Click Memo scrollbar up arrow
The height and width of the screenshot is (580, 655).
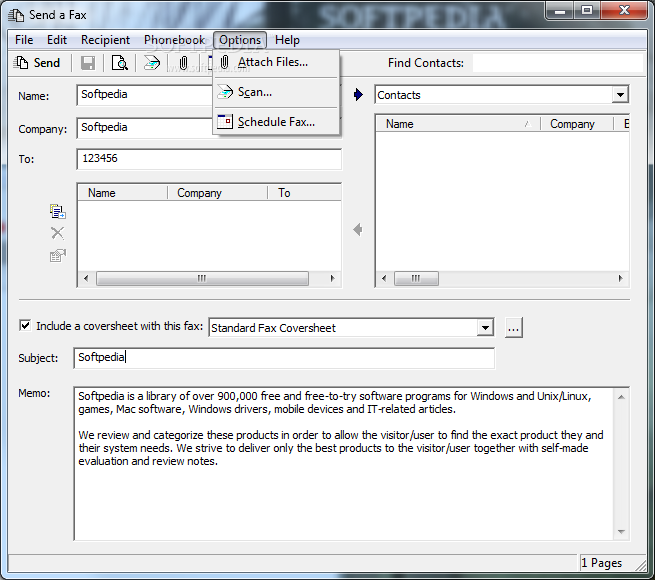pyautogui.click(x=621, y=397)
